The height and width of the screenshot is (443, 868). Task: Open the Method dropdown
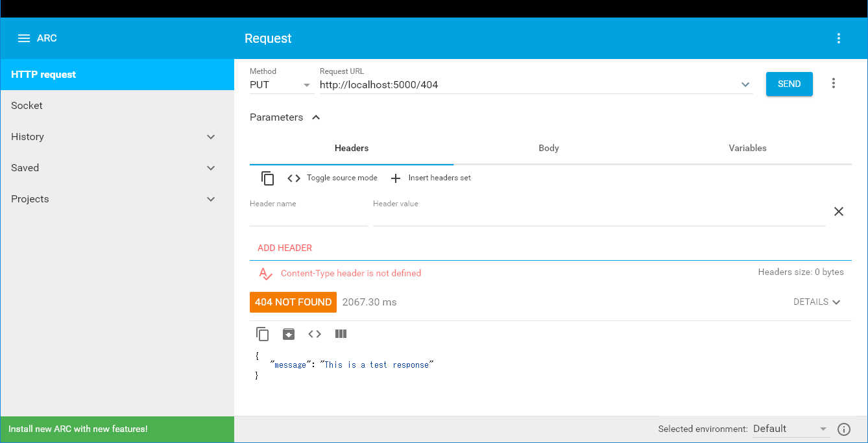[281, 84]
